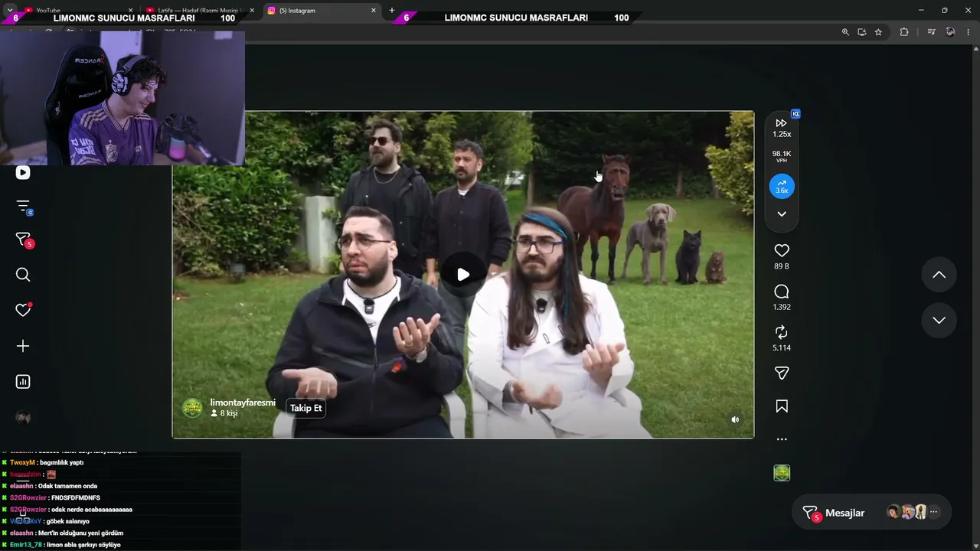Click the zoom magnifier in address bar

tap(845, 32)
